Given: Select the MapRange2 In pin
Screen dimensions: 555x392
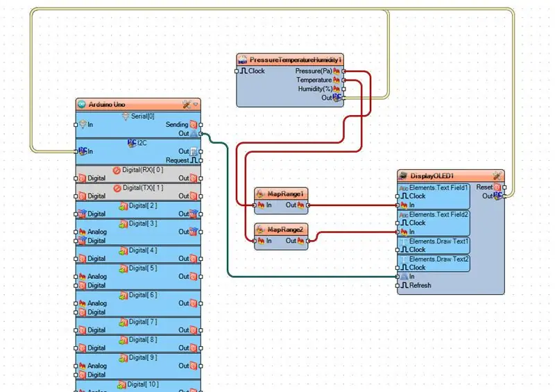Looking at the screenshot, I should [255, 241].
